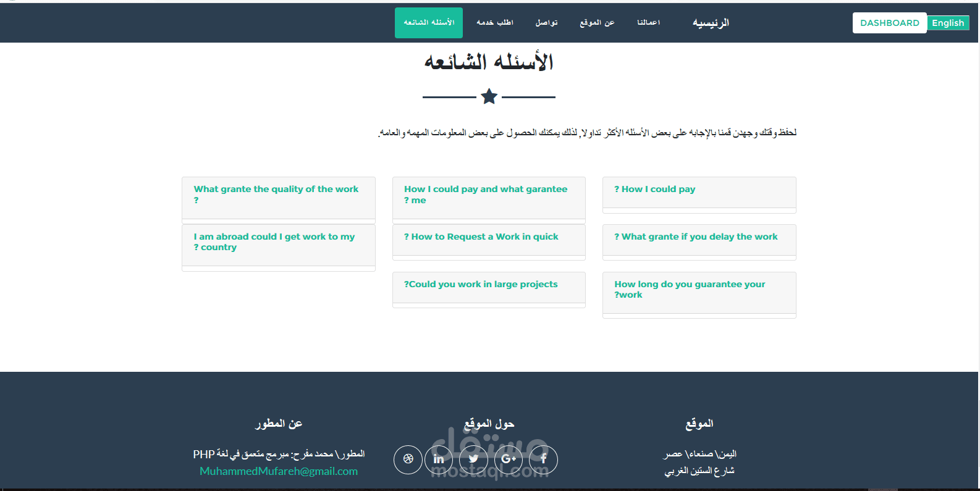Open the Dribbble social icon in footer
The image size is (980, 491).
point(408,460)
